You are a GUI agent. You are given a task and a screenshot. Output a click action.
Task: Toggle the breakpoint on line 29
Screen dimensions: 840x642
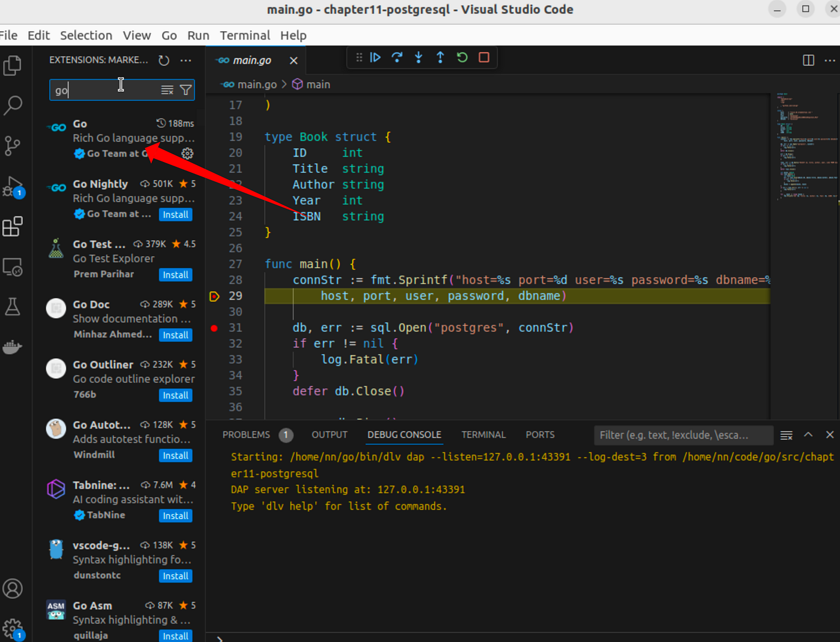tap(214, 296)
